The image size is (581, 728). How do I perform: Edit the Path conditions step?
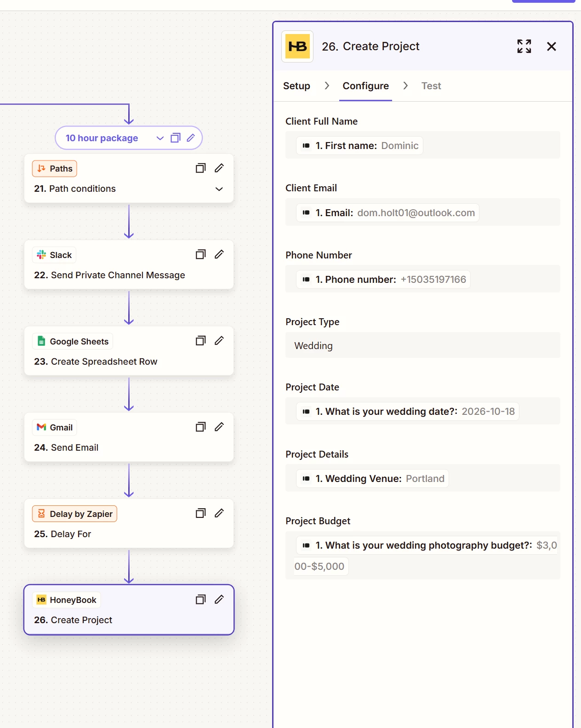pyautogui.click(x=219, y=168)
